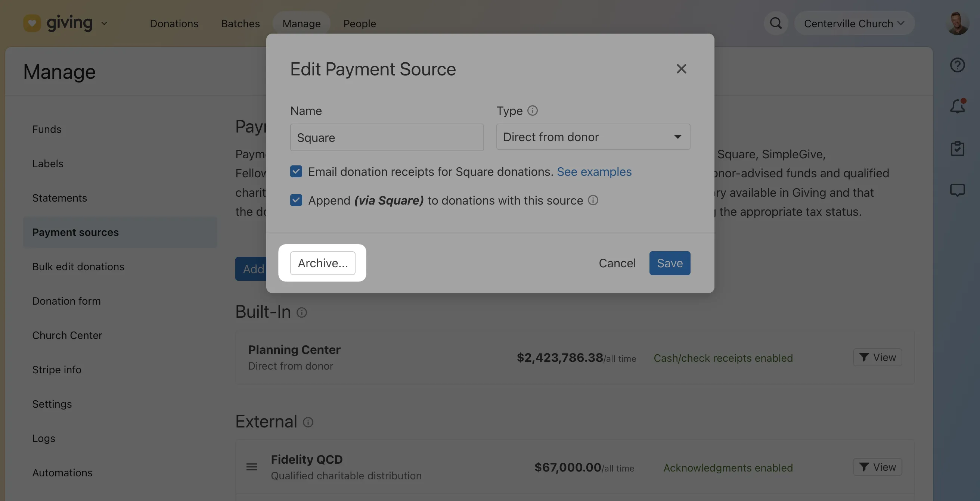Uncheck append via Square to donations
The image size is (980, 501).
[296, 200]
